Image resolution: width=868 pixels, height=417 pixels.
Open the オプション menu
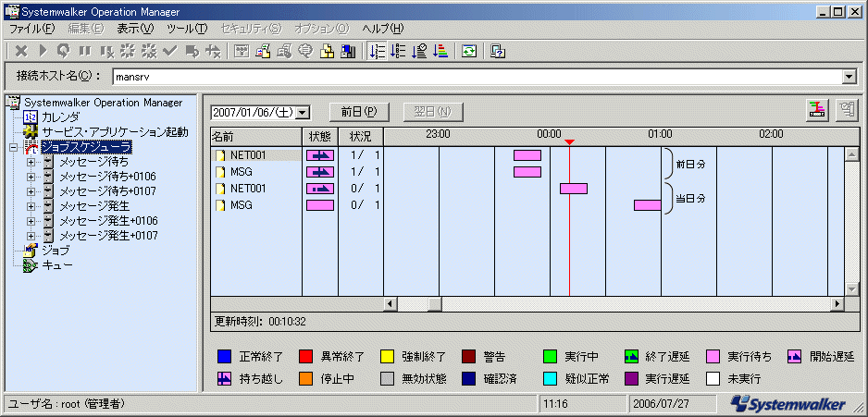pos(322,29)
